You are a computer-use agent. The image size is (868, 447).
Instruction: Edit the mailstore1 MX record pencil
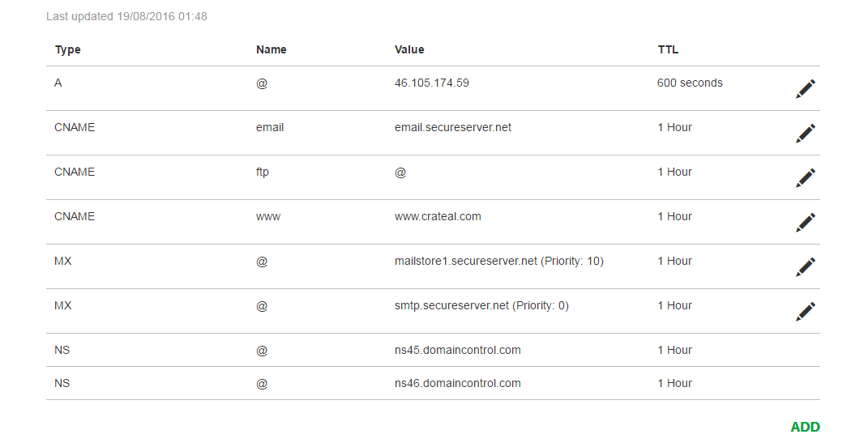coord(806,266)
